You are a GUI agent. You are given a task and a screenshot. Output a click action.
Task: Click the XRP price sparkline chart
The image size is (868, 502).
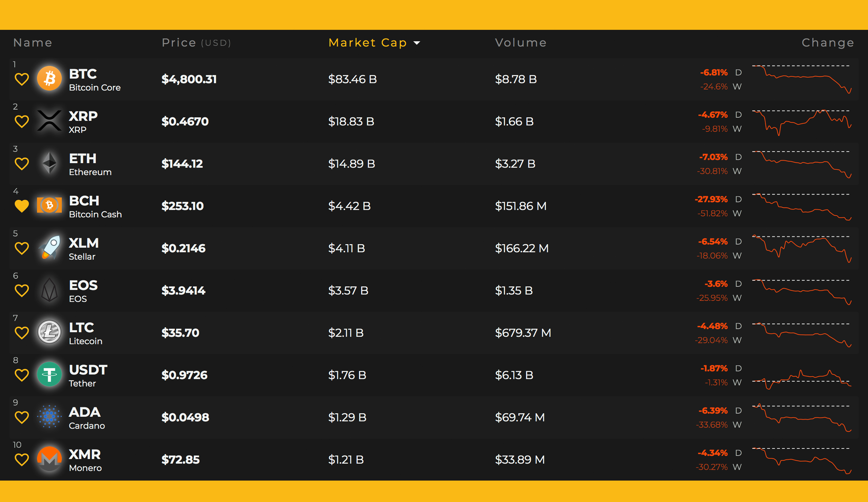click(x=801, y=122)
